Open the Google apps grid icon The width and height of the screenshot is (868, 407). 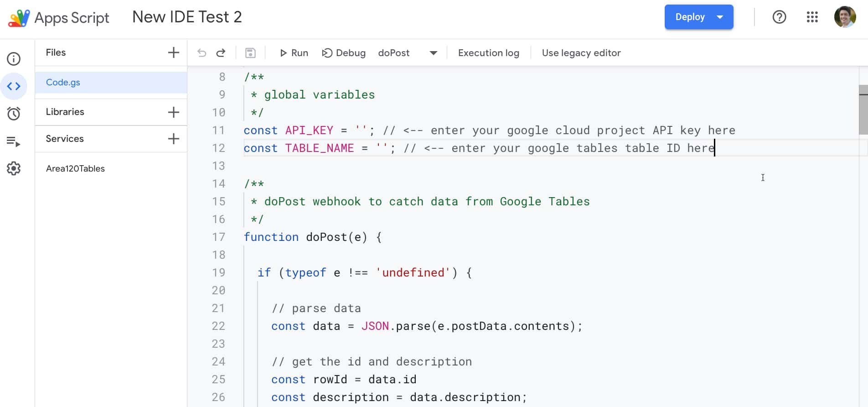pyautogui.click(x=812, y=17)
